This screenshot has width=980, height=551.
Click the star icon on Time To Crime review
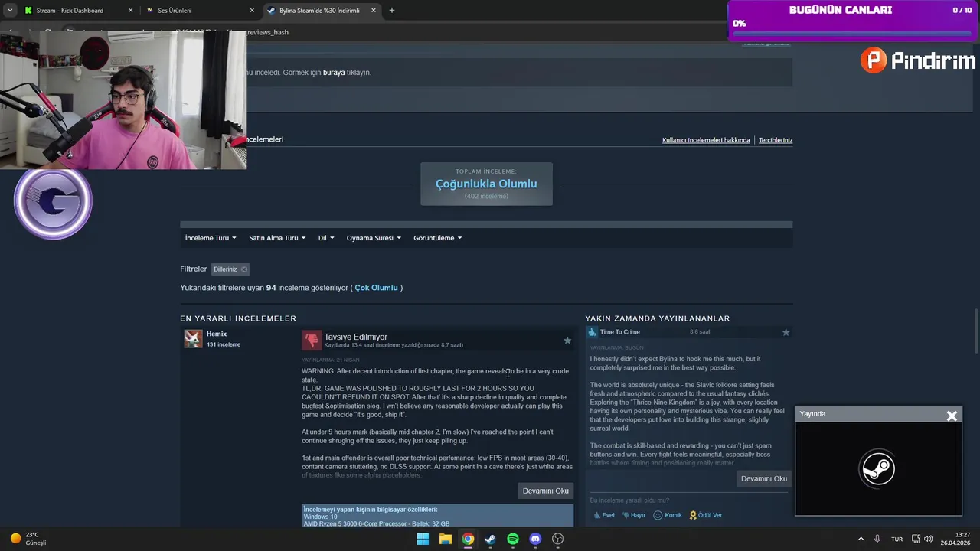pyautogui.click(x=786, y=332)
